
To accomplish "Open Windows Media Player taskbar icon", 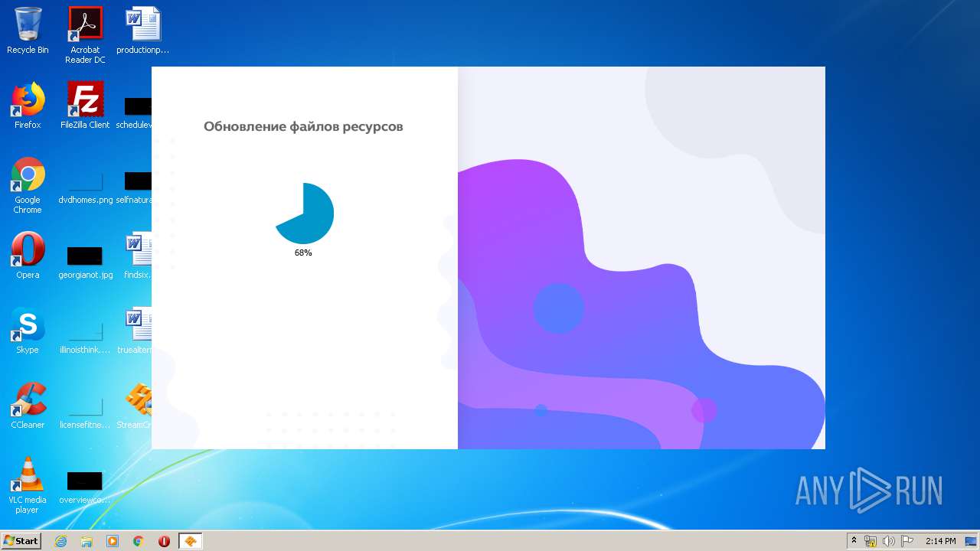I will (x=113, y=541).
